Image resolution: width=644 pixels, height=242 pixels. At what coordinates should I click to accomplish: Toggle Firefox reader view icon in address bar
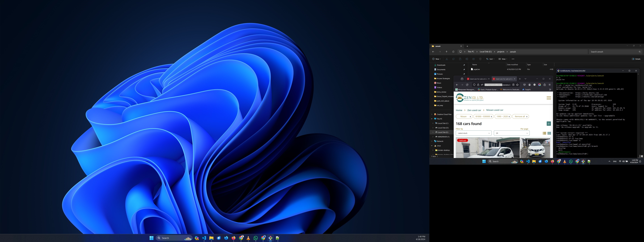(513, 85)
